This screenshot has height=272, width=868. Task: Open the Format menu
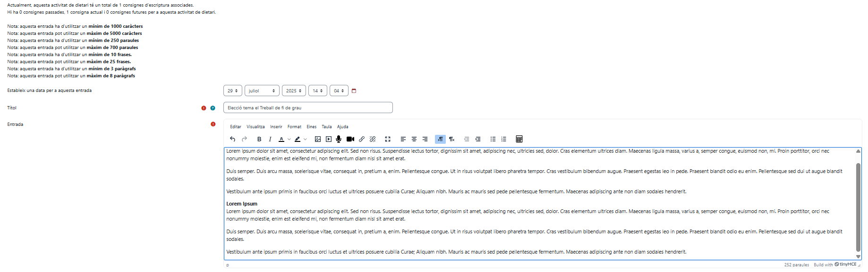[294, 127]
